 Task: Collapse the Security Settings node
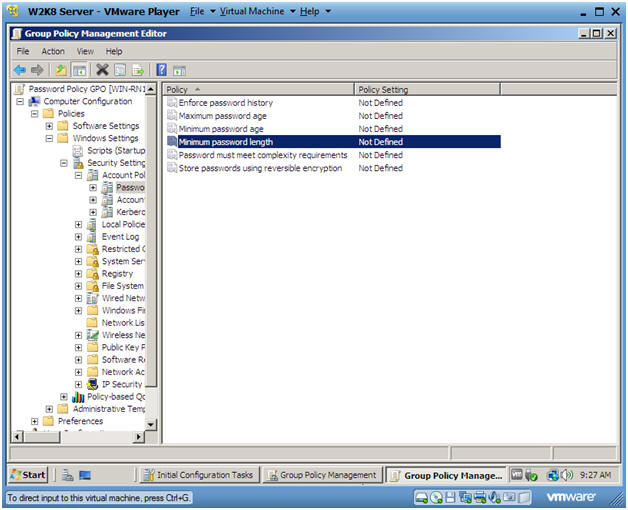64,163
